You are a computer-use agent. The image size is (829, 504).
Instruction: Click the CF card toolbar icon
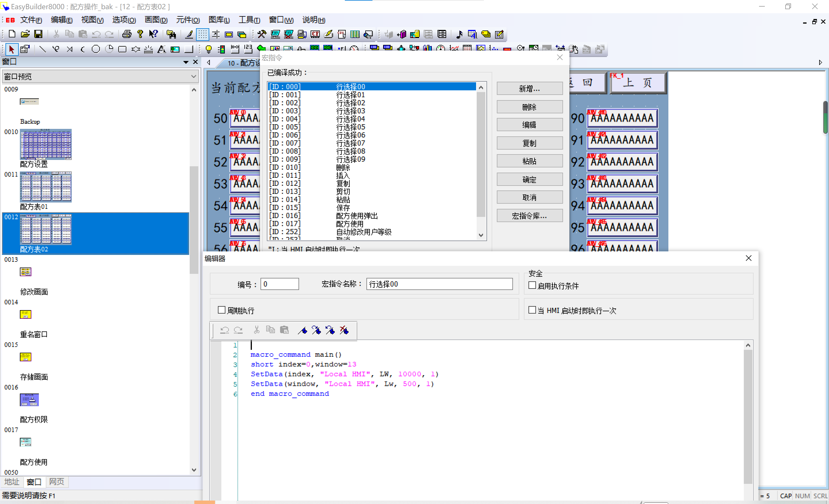(x=315, y=34)
